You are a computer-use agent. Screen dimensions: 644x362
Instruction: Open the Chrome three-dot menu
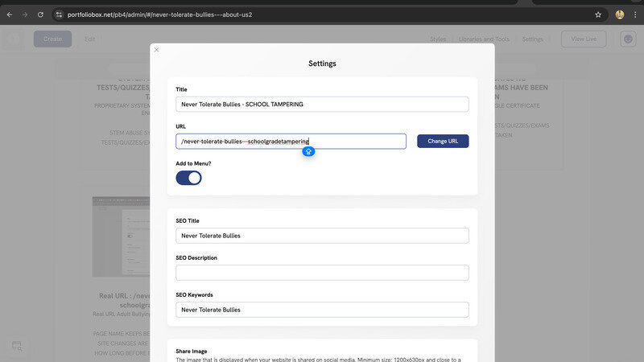tap(634, 14)
